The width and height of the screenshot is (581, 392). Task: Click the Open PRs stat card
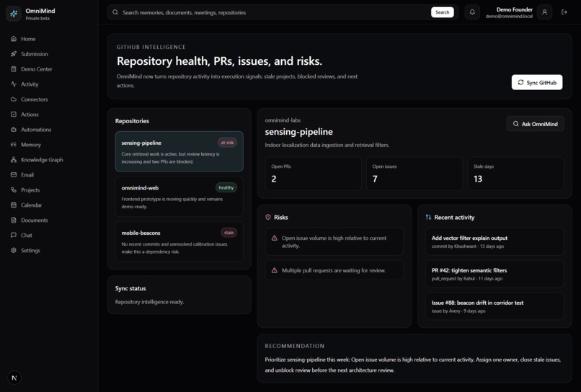click(313, 174)
